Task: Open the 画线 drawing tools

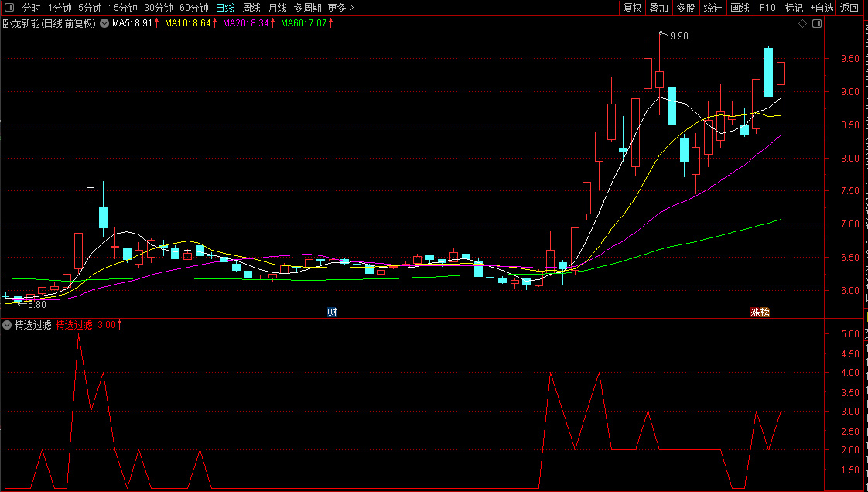Action: pos(740,8)
